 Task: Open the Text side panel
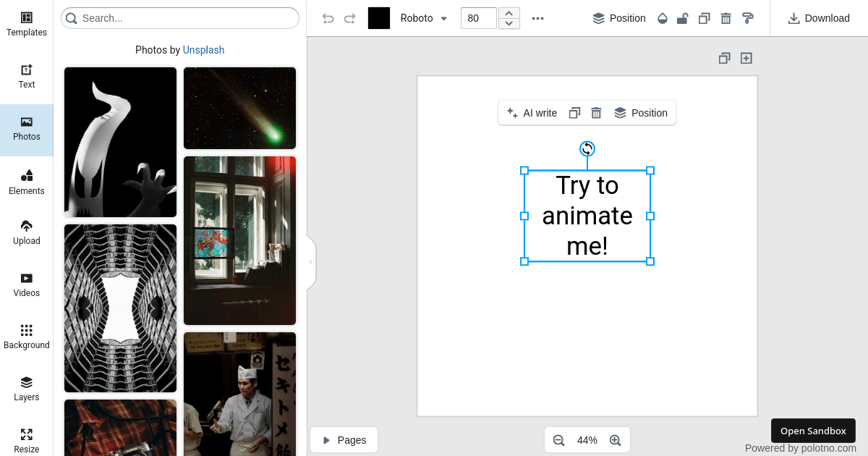pos(26,77)
